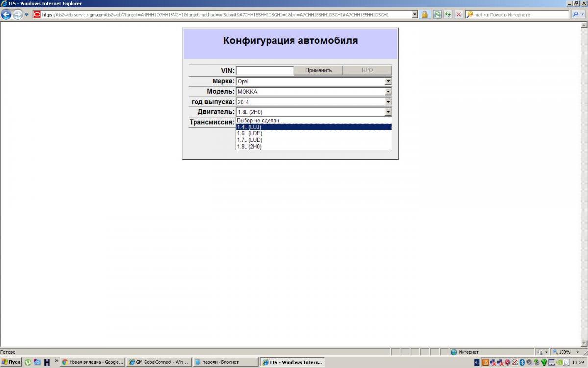This screenshot has width=588, height=368.
Task: Click the 'Готово' status text
Action: (x=8, y=352)
